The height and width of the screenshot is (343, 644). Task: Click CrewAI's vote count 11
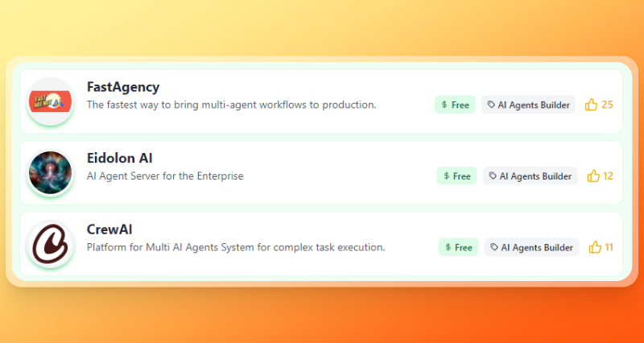(x=609, y=247)
